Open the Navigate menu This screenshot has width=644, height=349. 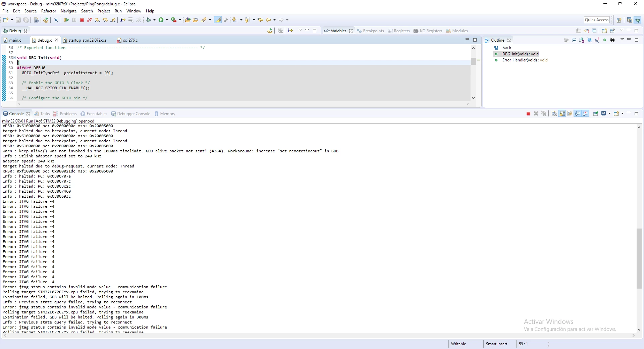(68, 11)
